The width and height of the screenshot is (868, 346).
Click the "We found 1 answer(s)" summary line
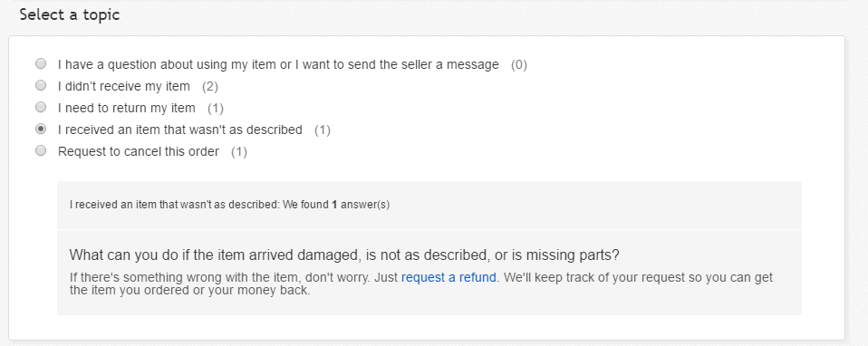[x=230, y=205]
